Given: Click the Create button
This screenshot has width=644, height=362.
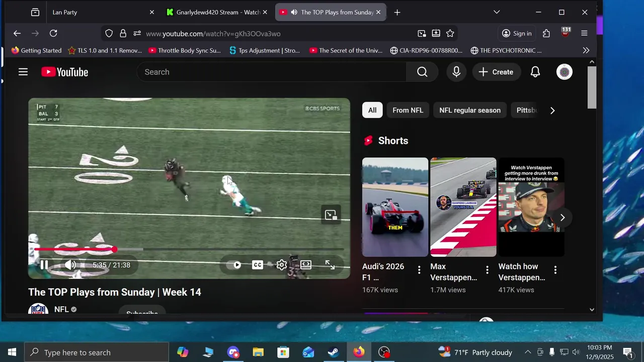Looking at the screenshot, I should pyautogui.click(x=496, y=72).
